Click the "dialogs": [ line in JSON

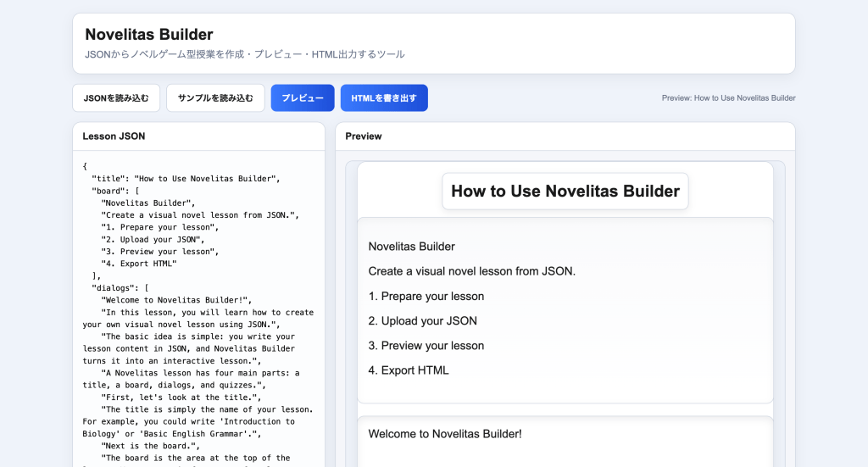coord(120,287)
